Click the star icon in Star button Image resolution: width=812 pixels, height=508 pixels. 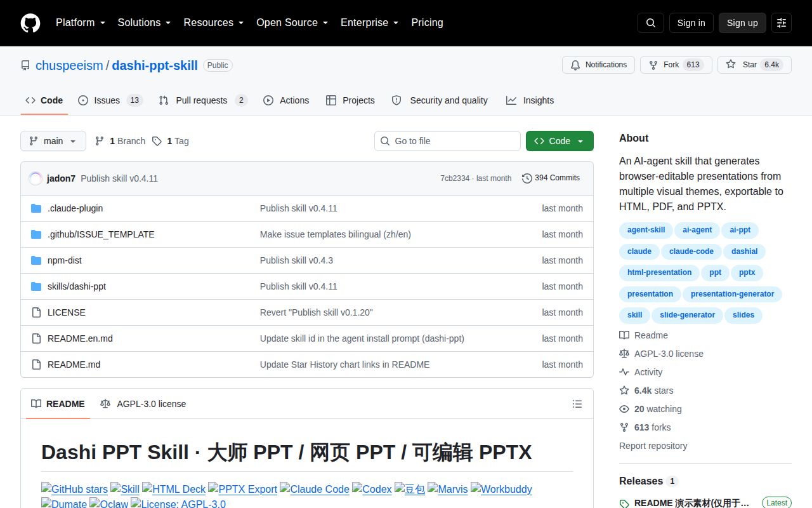click(731, 65)
